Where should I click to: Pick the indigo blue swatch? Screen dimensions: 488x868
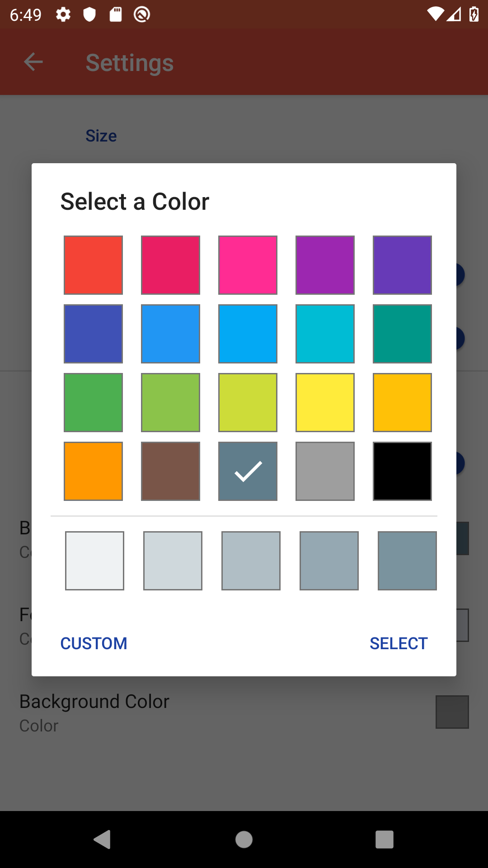click(93, 334)
